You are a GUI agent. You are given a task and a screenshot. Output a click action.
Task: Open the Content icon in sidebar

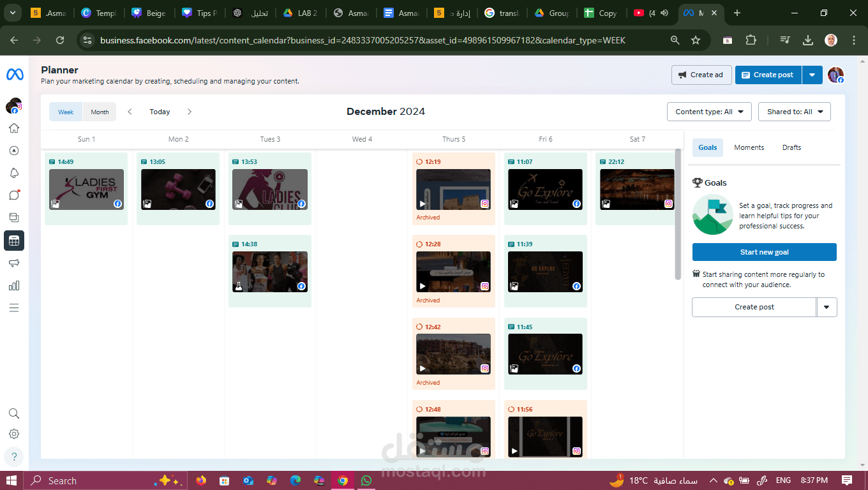14,218
